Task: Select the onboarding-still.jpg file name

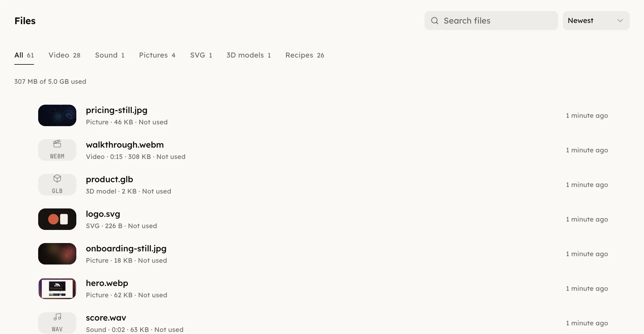Action: [126, 249]
